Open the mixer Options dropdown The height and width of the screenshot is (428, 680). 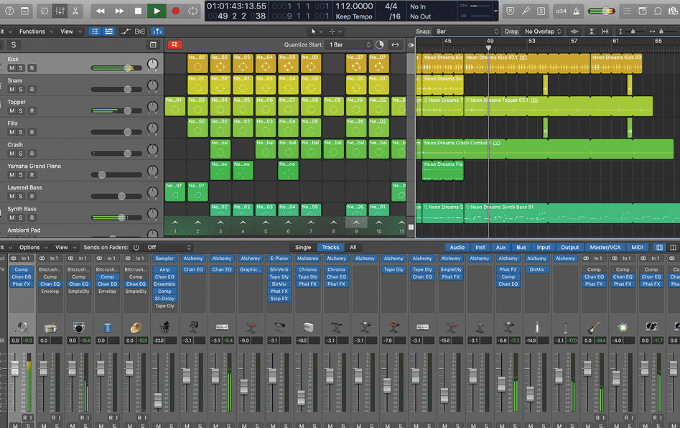(x=30, y=246)
